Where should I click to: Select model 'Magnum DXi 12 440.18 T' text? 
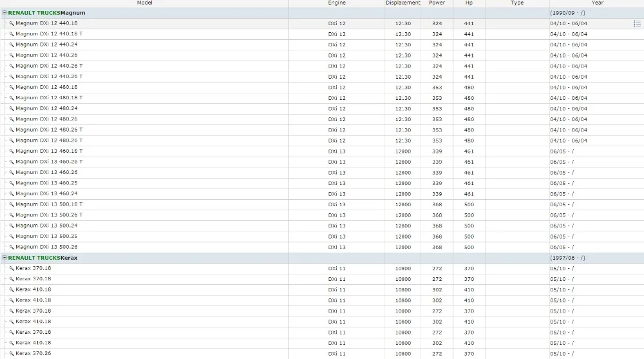(49, 34)
